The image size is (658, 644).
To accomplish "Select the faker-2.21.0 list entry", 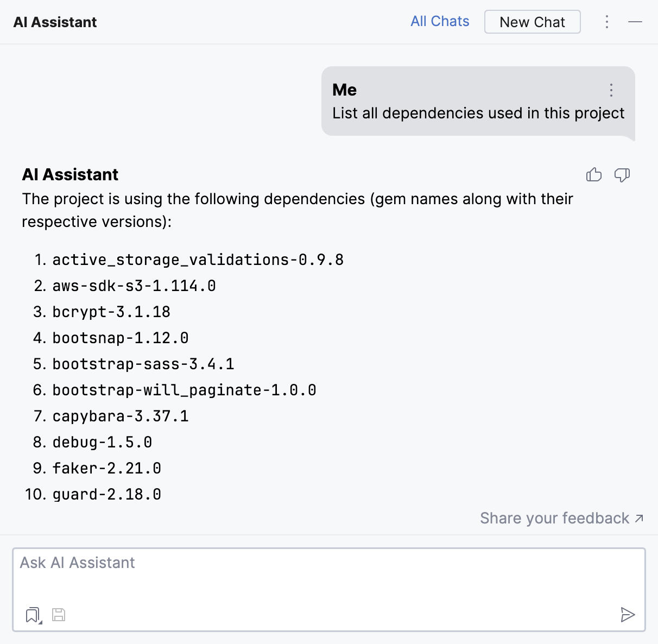I will 106,468.
